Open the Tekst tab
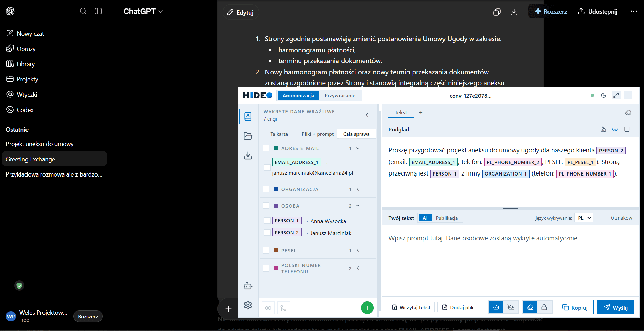644x331 pixels. point(401,113)
